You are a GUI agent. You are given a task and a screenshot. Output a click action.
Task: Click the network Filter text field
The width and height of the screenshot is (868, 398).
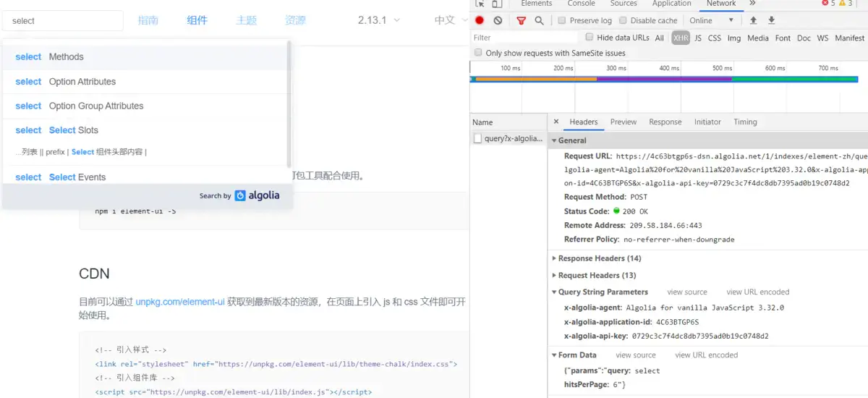point(524,38)
